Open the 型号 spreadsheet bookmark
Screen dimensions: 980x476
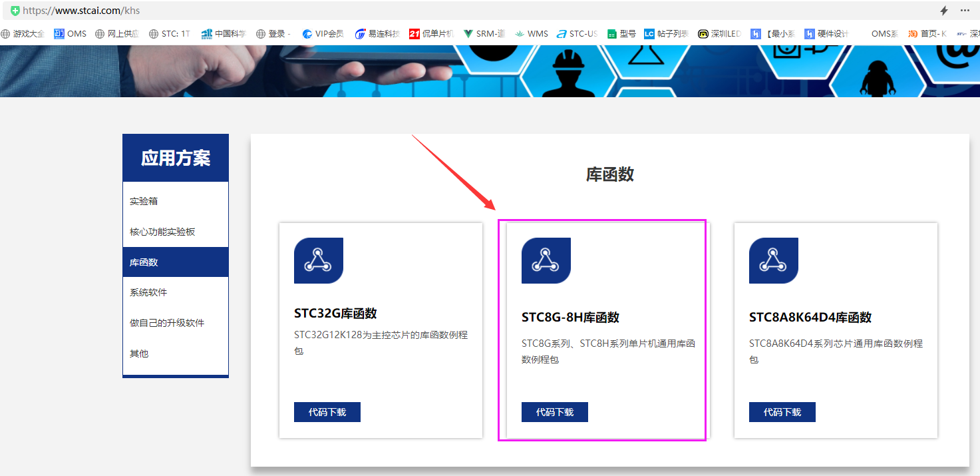pyautogui.click(x=621, y=34)
